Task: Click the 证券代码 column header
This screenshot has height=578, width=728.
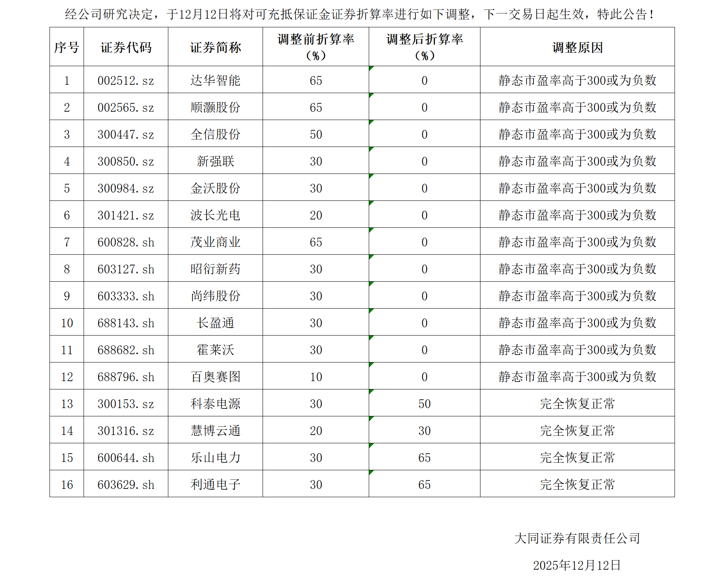Action: (126, 48)
